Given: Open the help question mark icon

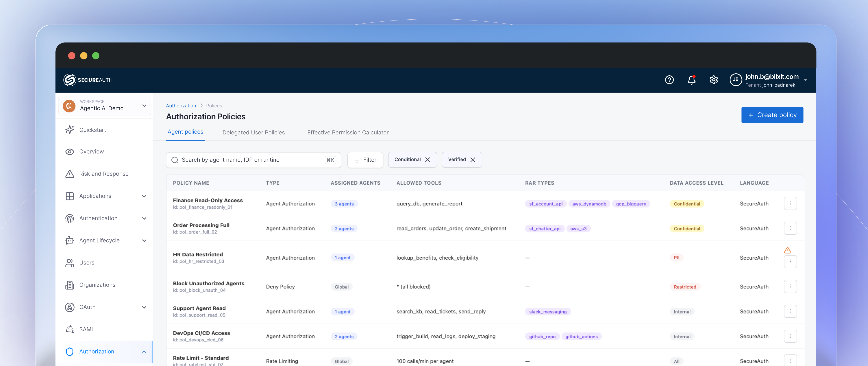Looking at the screenshot, I should click(669, 80).
